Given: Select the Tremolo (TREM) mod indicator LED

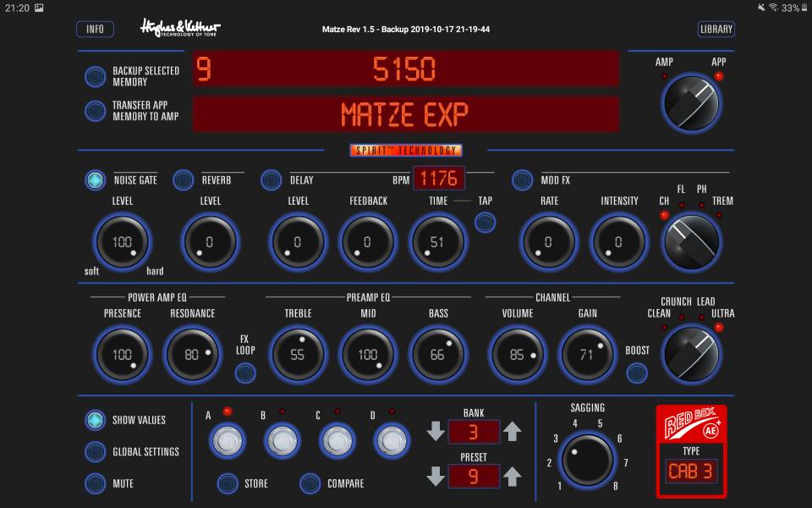Looking at the screenshot, I should click(x=719, y=214).
